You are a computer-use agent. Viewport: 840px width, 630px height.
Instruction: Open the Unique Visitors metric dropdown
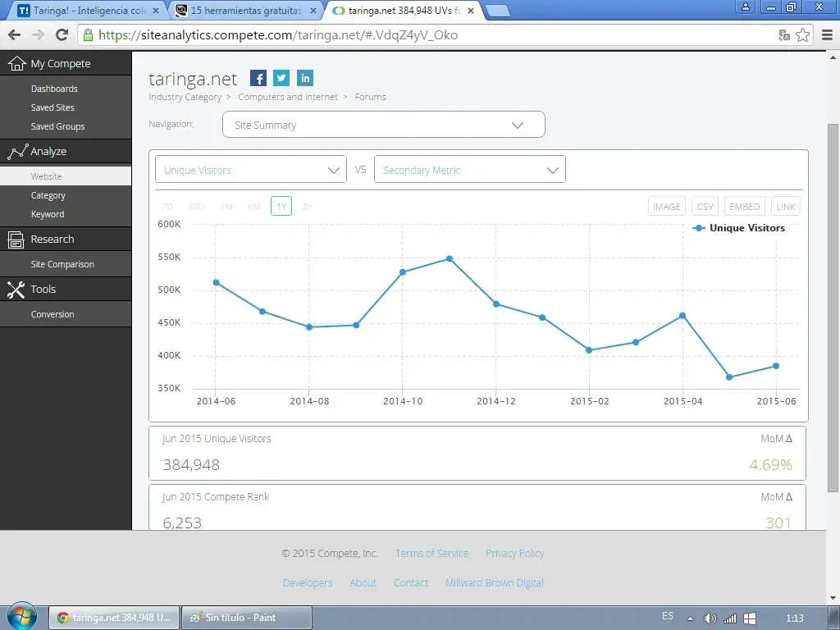(x=251, y=170)
